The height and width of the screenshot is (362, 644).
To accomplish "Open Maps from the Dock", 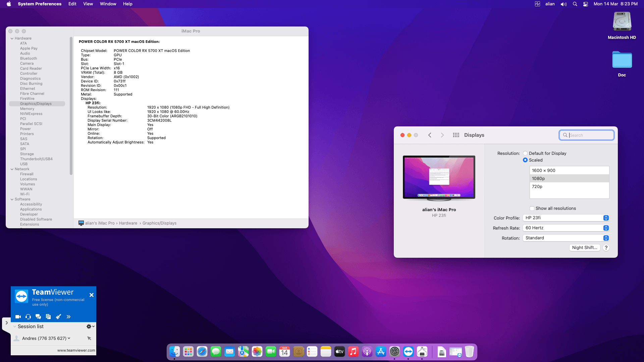I will click(x=243, y=352).
